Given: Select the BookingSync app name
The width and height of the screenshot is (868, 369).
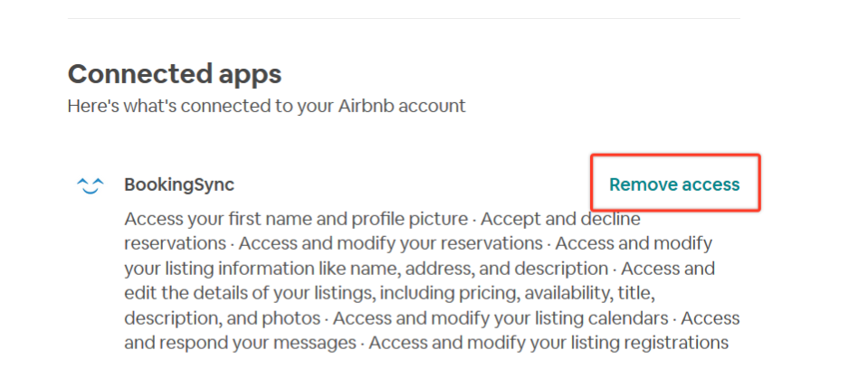Looking at the screenshot, I should (179, 184).
